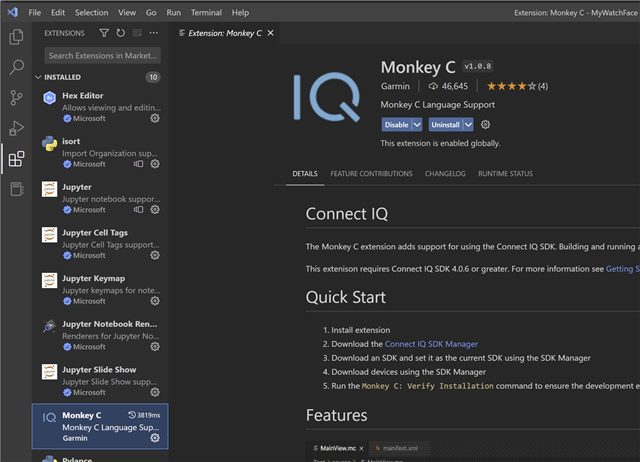The image size is (640, 462).
Task: Click the 3819ms activation time
Action: [x=144, y=415]
